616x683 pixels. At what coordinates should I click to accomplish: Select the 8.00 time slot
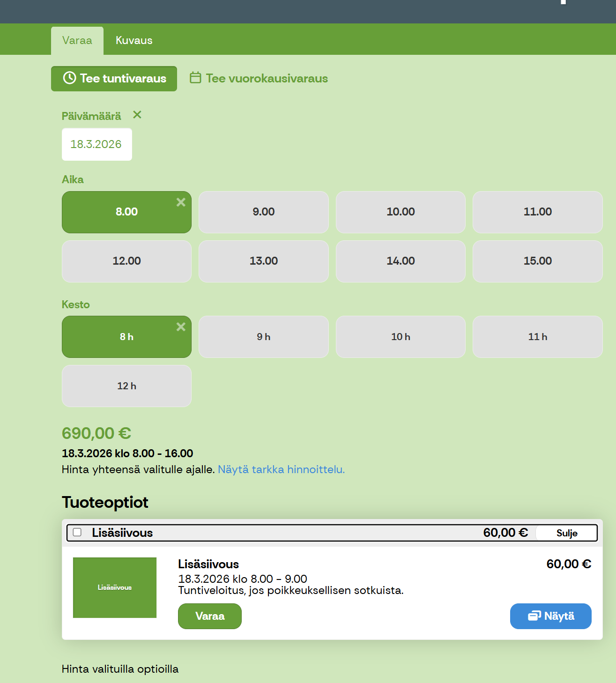(126, 212)
